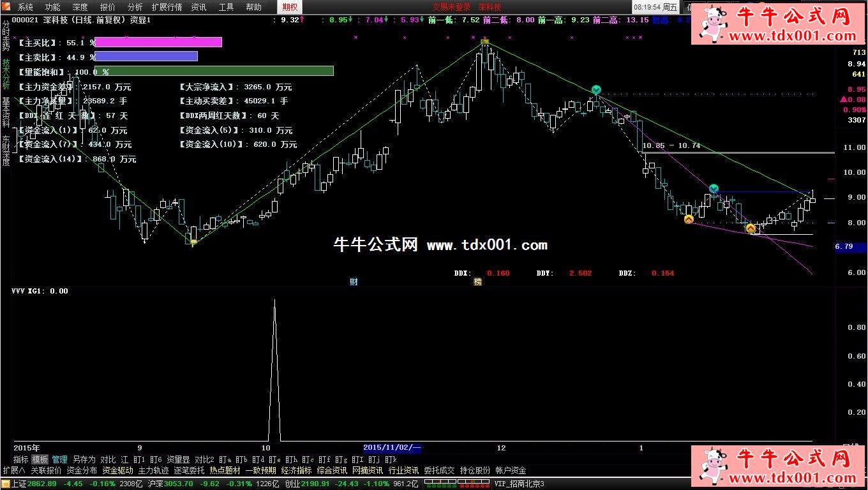
Task: Select the 盯k template tab
Action: (391, 459)
